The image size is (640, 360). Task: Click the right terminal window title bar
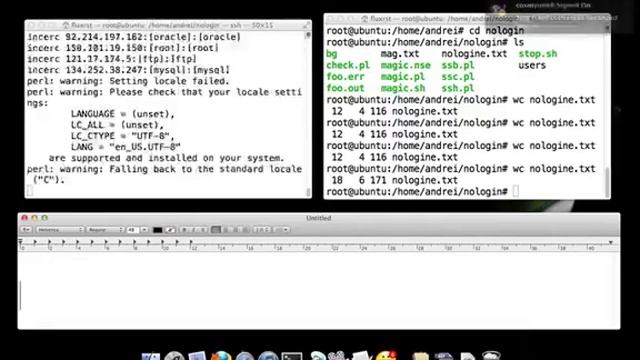[x=467, y=19]
